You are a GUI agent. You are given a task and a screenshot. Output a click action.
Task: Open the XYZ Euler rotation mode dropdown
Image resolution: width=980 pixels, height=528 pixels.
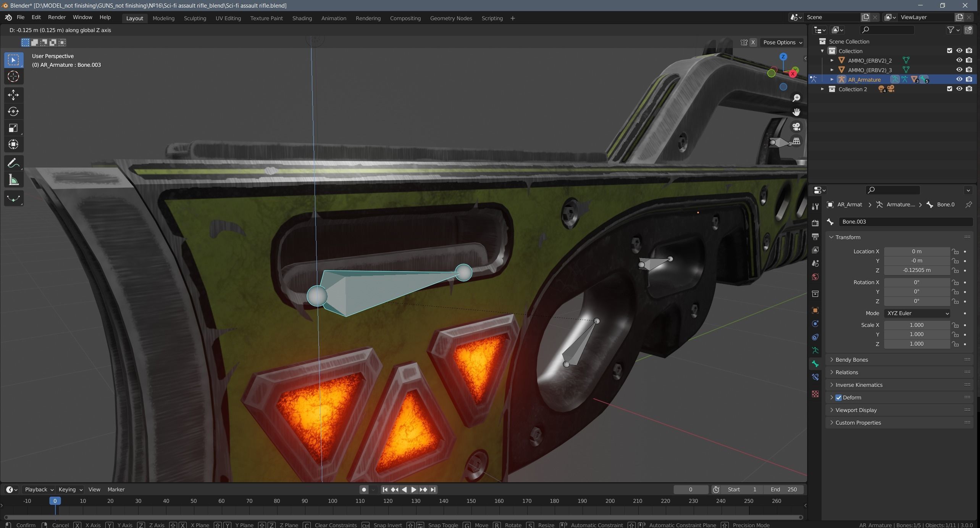tap(917, 313)
